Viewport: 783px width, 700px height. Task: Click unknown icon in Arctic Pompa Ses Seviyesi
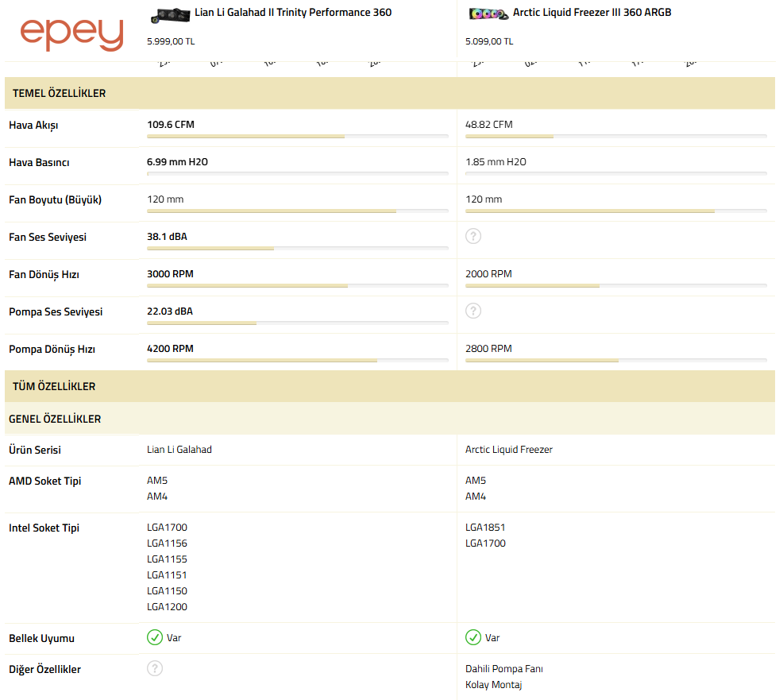[473, 311]
